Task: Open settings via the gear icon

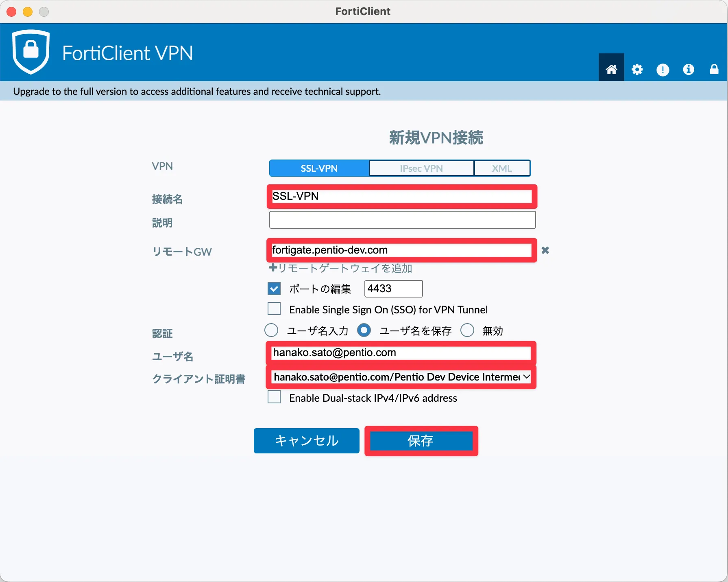Action: (637, 70)
